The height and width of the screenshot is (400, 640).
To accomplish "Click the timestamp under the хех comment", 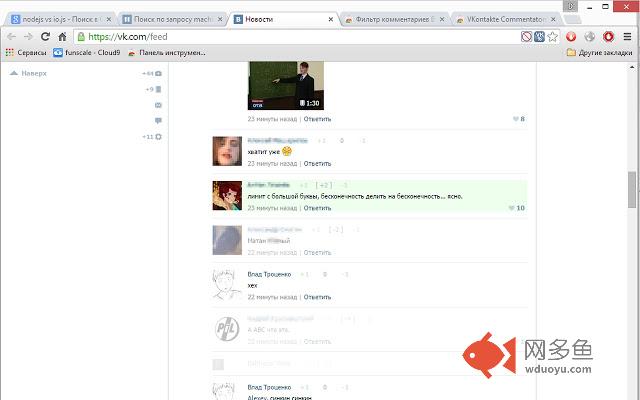I will [x=272, y=297].
